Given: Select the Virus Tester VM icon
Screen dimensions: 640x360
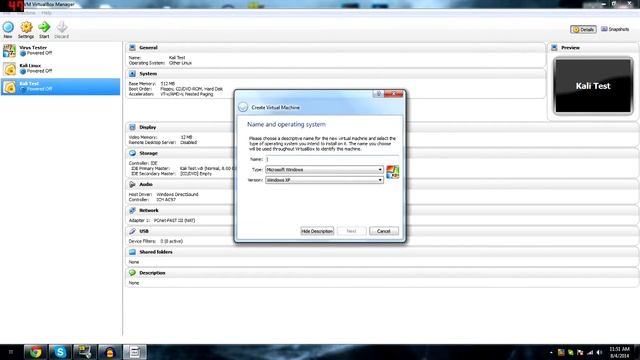Looking at the screenshot, I should pyautogui.click(x=9, y=51).
